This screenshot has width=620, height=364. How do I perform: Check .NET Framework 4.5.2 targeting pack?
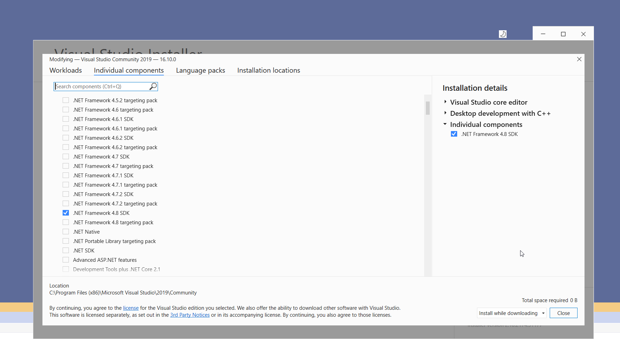tap(66, 100)
